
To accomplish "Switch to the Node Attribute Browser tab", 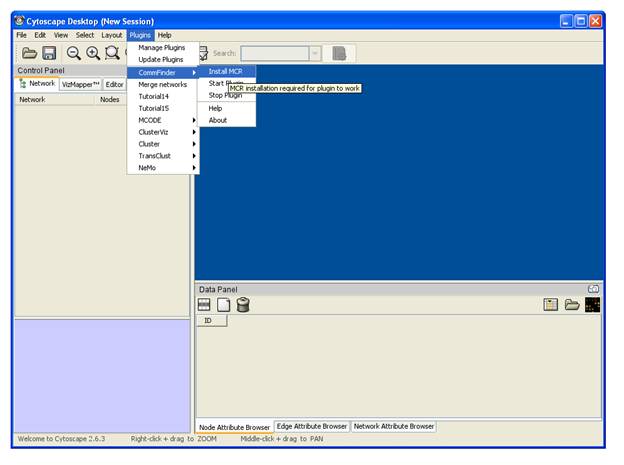I will 234,427.
